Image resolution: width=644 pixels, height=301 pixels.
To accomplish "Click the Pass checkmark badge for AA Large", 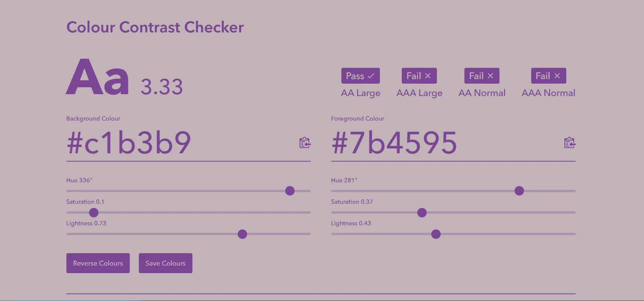I will (361, 76).
